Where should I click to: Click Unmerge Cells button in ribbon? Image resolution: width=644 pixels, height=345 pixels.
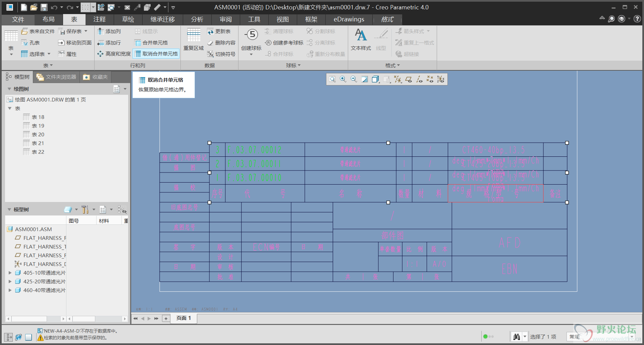click(x=157, y=54)
